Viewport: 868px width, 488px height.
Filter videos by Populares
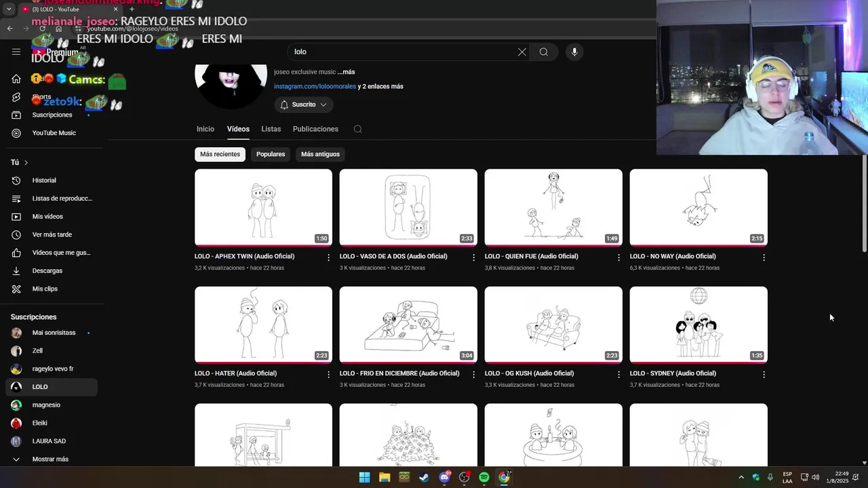(271, 155)
